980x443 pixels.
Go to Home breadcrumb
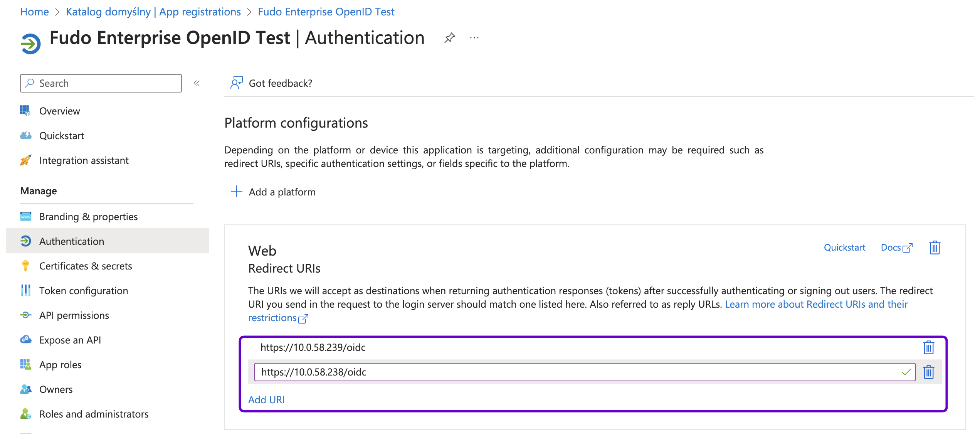pos(34,12)
